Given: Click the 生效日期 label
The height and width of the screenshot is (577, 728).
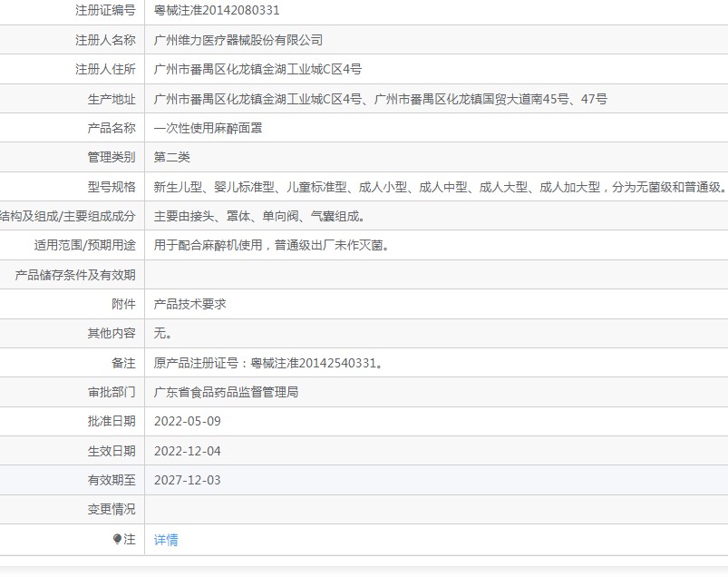Looking at the screenshot, I should (112, 451).
